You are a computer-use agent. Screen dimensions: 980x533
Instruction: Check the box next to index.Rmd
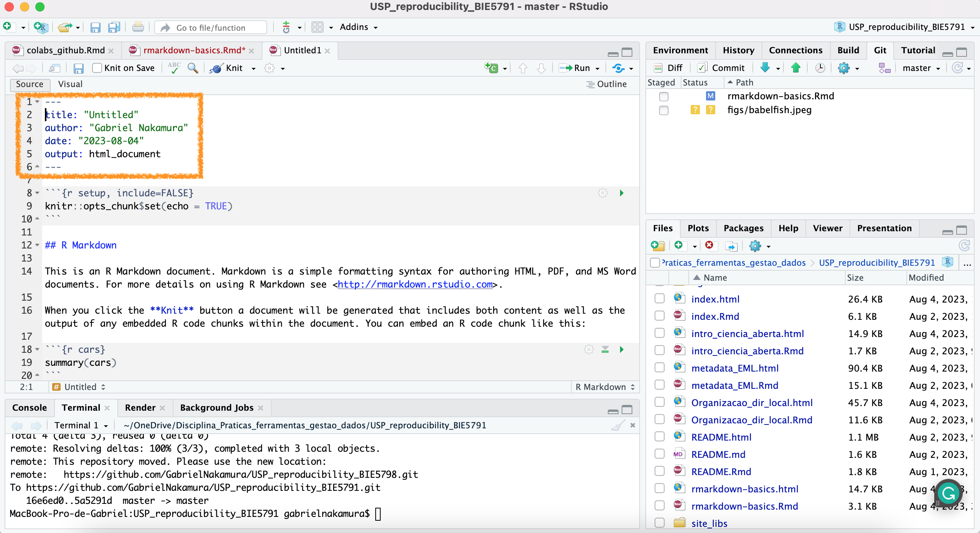click(x=659, y=316)
